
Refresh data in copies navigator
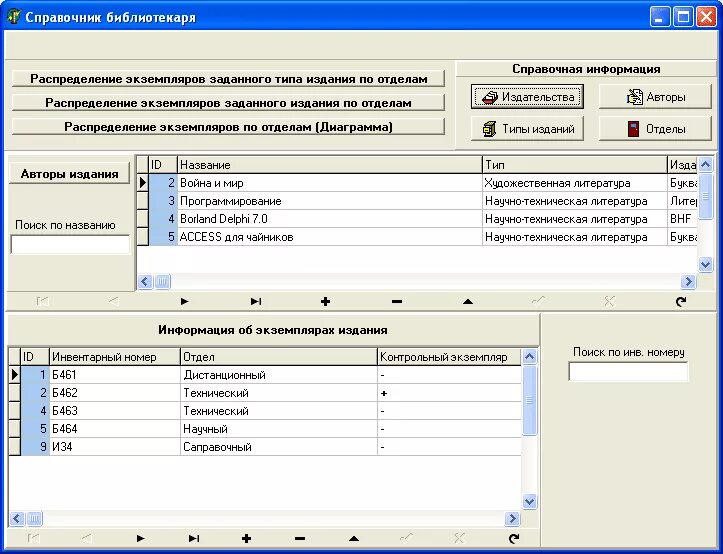pyautogui.click(x=513, y=538)
